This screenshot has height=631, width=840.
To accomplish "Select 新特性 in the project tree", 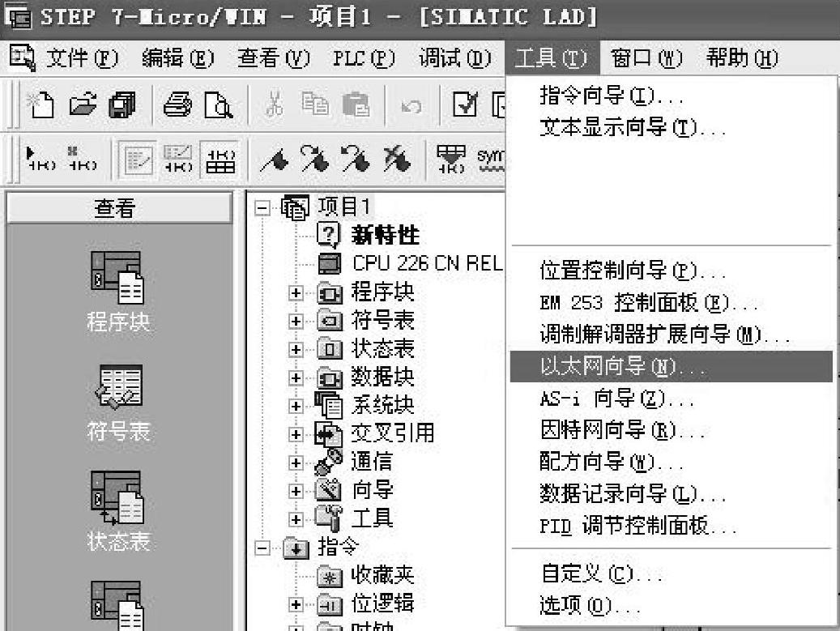I will [386, 235].
